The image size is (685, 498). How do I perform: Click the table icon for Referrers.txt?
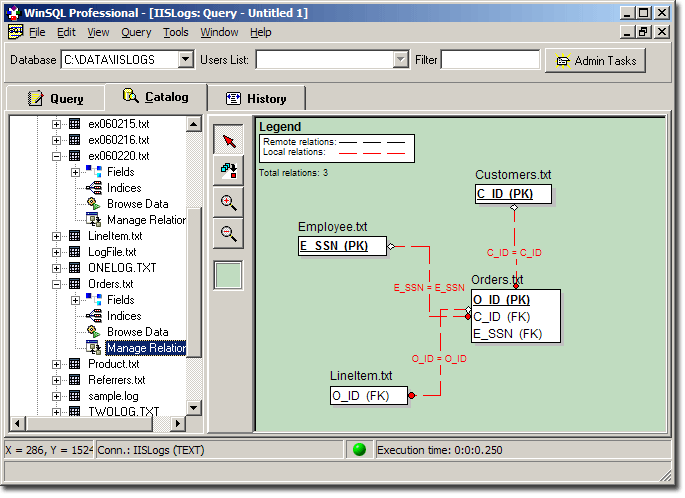tap(75, 380)
